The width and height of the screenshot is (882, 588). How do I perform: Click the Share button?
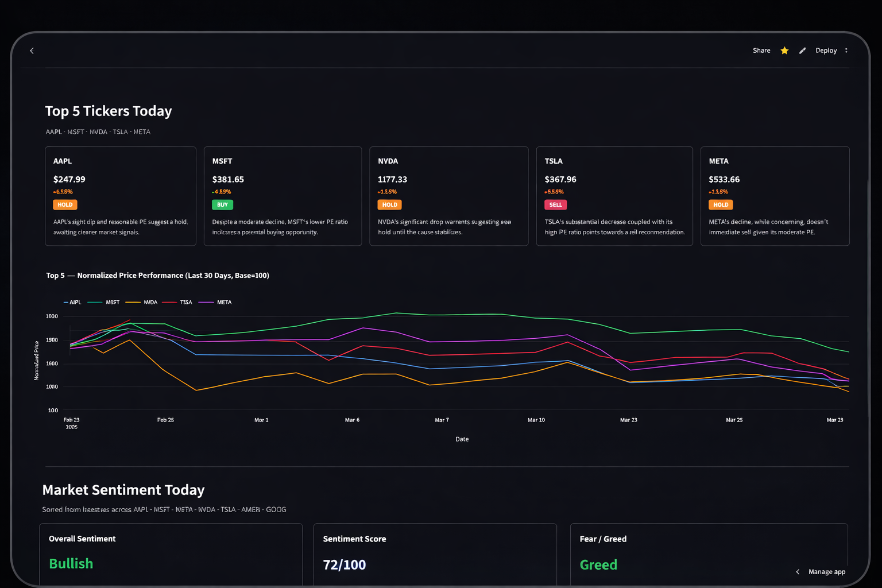tap(761, 51)
